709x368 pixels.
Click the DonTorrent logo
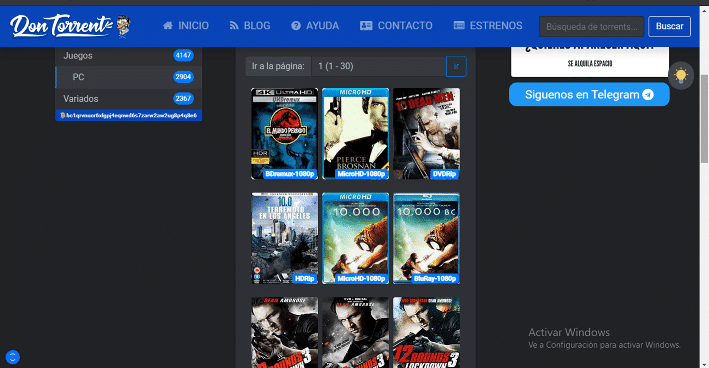(70, 26)
